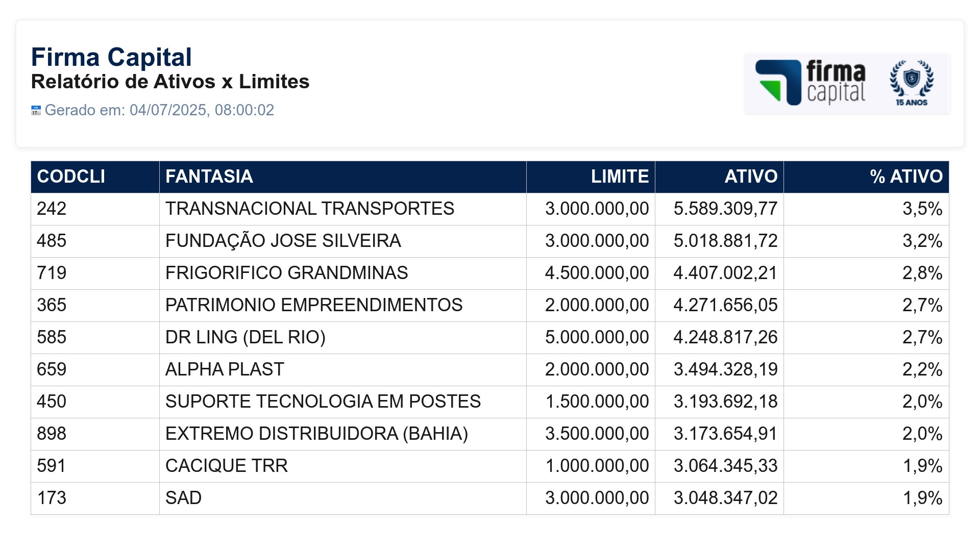Select the TRANSNACIONAL TRANSPORTES row name
The height and width of the screenshot is (551, 980).
(x=309, y=209)
